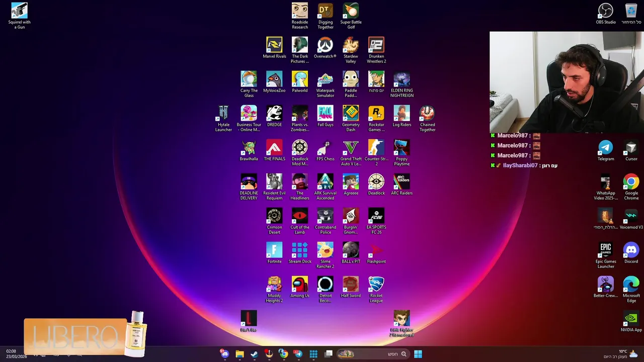Image resolution: width=644 pixels, height=362 pixels.
Task: Open ELDEN RING NIGHTREIGN shortcut
Action: (402, 84)
